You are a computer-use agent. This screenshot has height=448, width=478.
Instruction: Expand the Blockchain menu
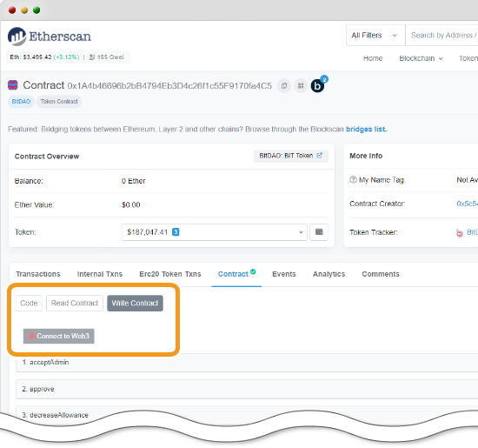[421, 58]
